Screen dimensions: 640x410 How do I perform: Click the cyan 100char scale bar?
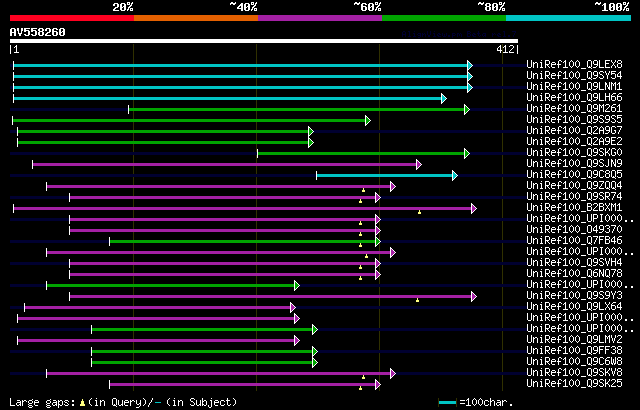tap(447, 403)
